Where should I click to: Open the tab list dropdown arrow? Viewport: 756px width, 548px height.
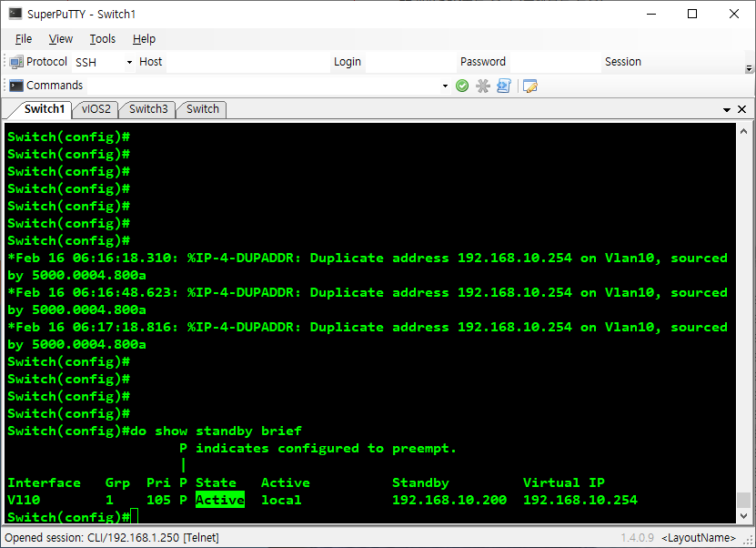click(727, 110)
